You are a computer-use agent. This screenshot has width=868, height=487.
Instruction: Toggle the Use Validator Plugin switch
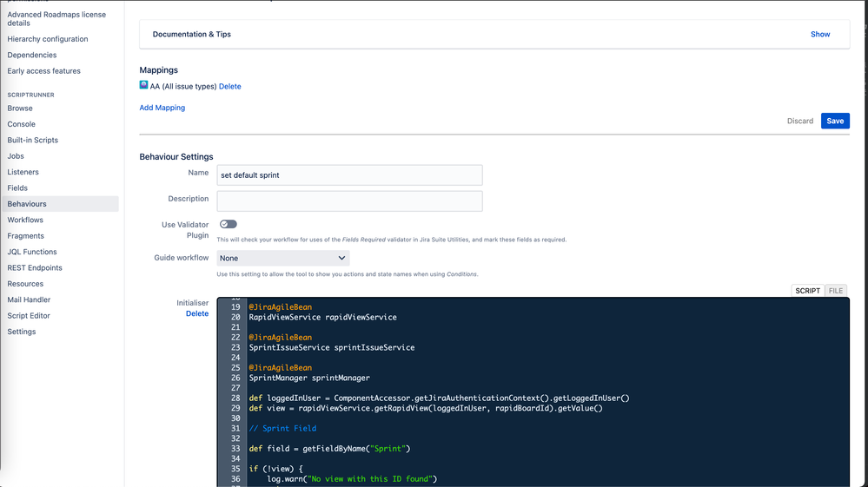coord(228,224)
